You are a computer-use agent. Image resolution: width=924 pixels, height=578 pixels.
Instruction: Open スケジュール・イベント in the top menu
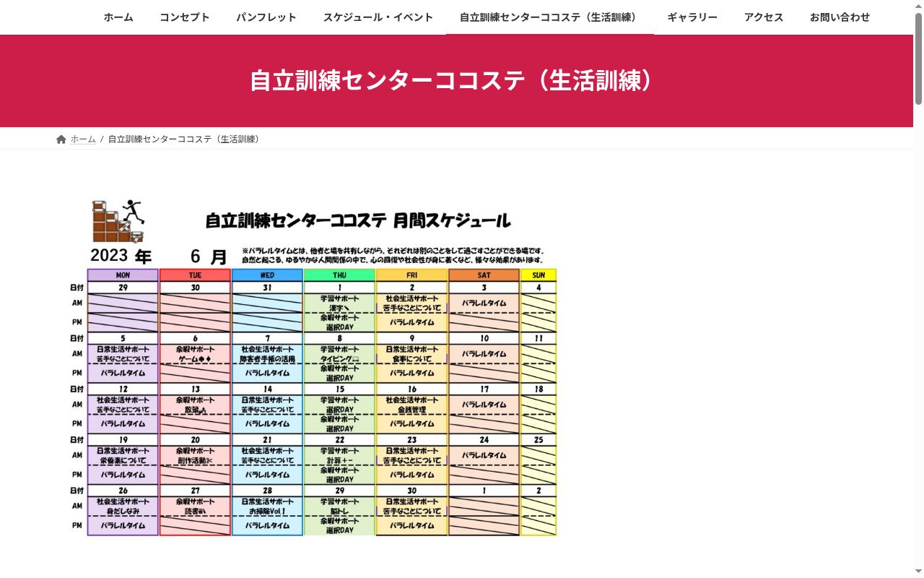[378, 17]
